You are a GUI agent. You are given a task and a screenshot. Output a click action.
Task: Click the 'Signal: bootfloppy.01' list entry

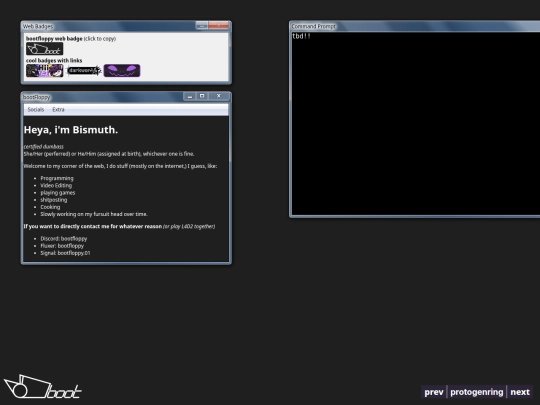(x=65, y=253)
